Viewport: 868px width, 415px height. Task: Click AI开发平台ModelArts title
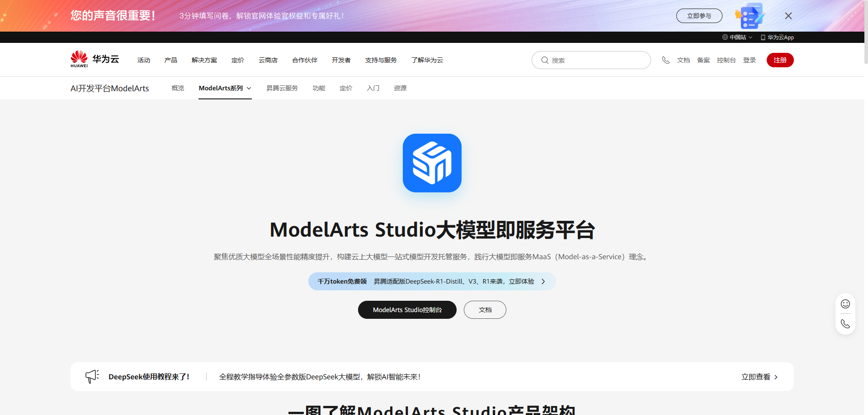pyautogui.click(x=110, y=89)
